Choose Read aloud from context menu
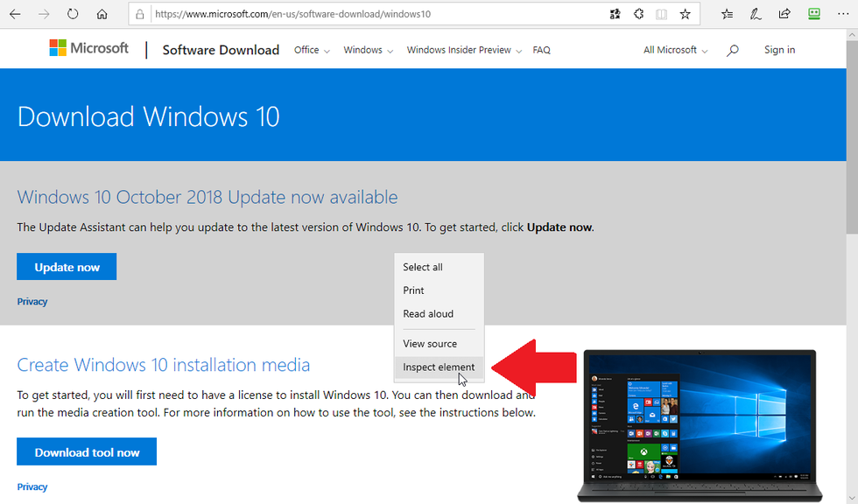 [428, 314]
